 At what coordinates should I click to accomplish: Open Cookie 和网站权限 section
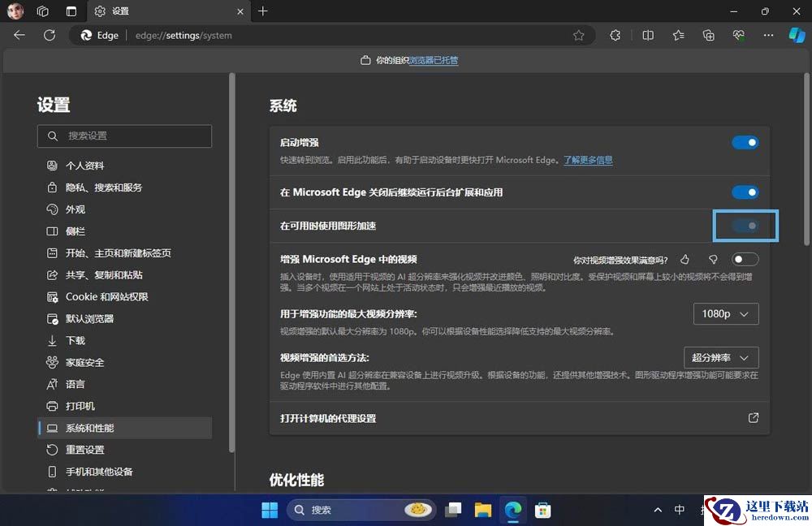[124, 296]
